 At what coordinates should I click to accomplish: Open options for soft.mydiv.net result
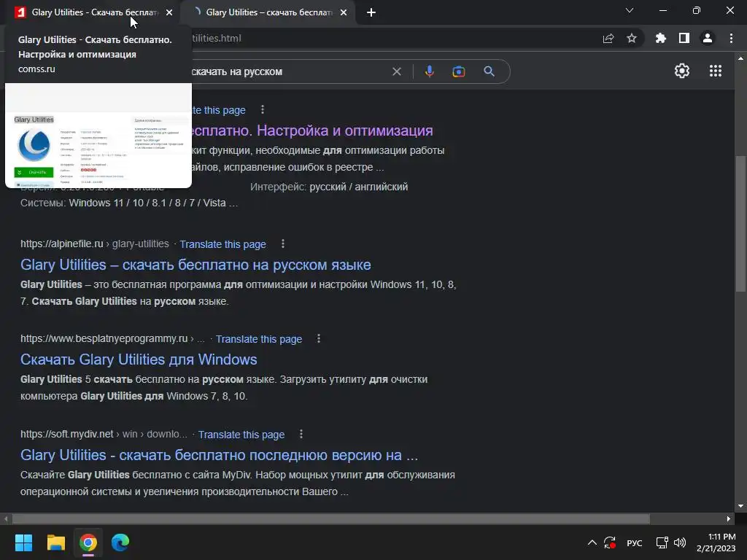pyautogui.click(x=301, y=435)
